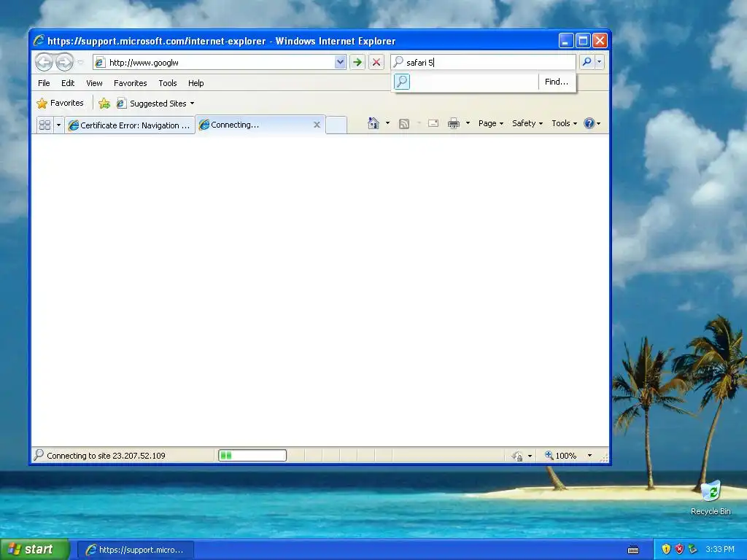Click the on-screen keyboard tray icon
The width and height of the screenshot is (747, 560).
point(633,550)
